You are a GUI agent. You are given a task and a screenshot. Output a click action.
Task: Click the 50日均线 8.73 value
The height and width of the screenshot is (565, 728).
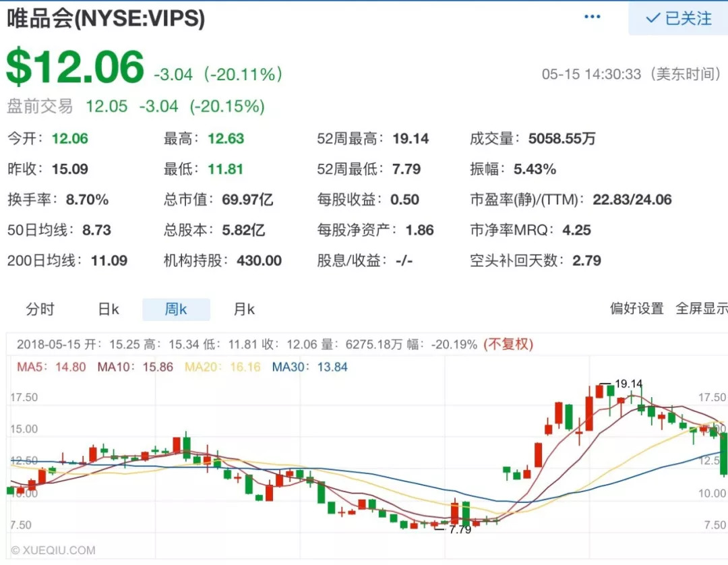pyautogui.click(x=96, y=231)
